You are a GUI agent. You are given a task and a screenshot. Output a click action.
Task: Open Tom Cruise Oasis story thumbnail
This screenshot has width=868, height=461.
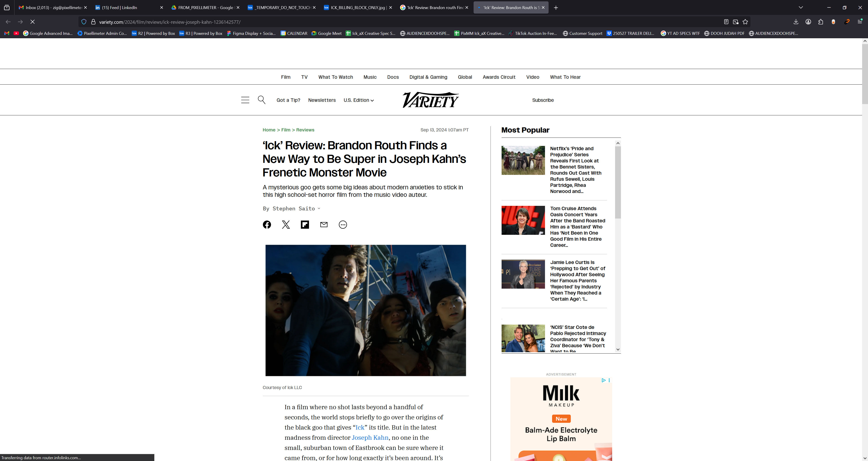click(x=523, y=220)
